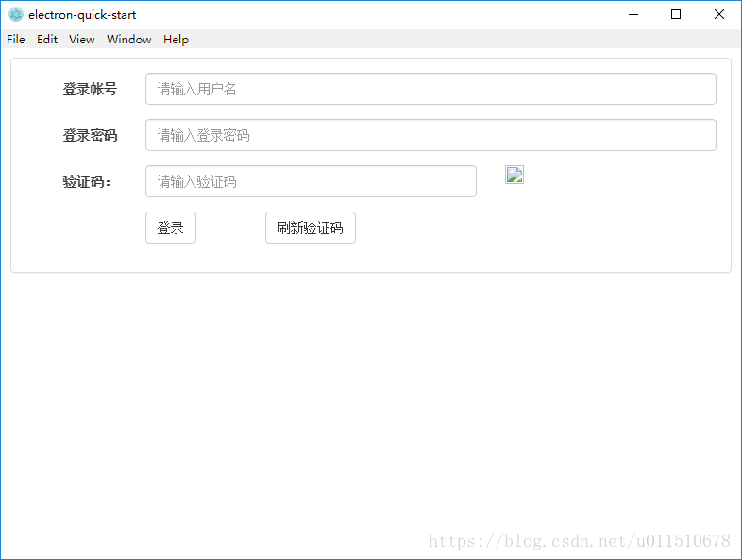Open the File menu
This screenshot has height=560, width=742.
tap(16, 40)
